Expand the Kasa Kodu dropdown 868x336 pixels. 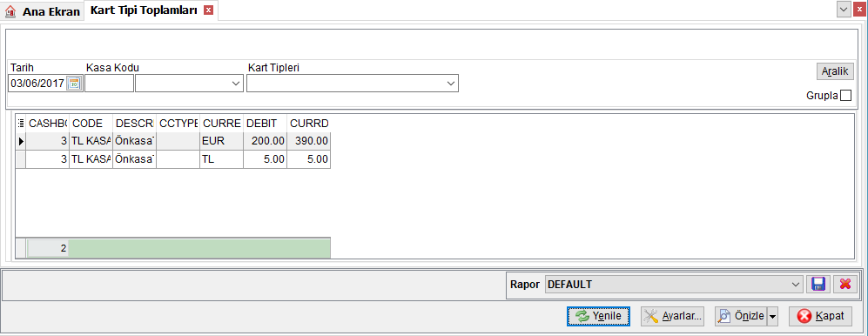(x=236, y=84)
